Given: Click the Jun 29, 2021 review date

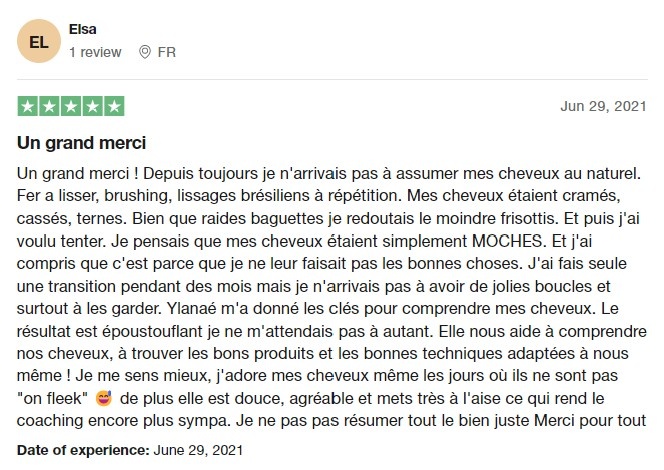Looking at the screenshot, I should click(x=603, y=106).
